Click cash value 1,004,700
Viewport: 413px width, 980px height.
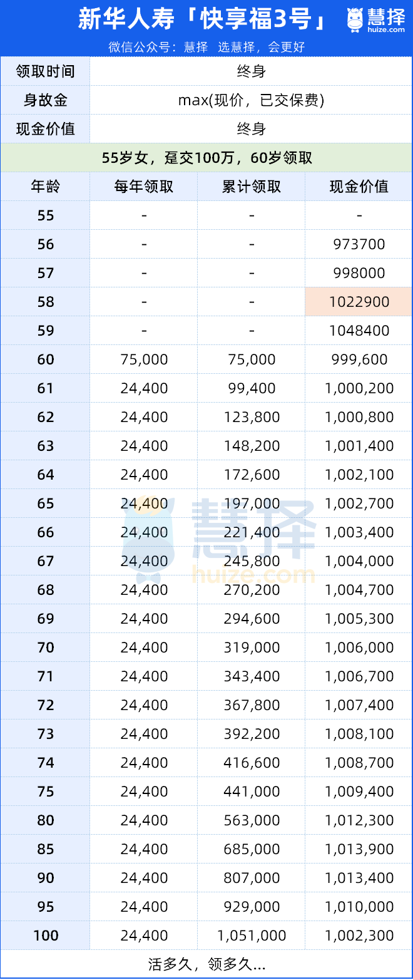(359, 590)
